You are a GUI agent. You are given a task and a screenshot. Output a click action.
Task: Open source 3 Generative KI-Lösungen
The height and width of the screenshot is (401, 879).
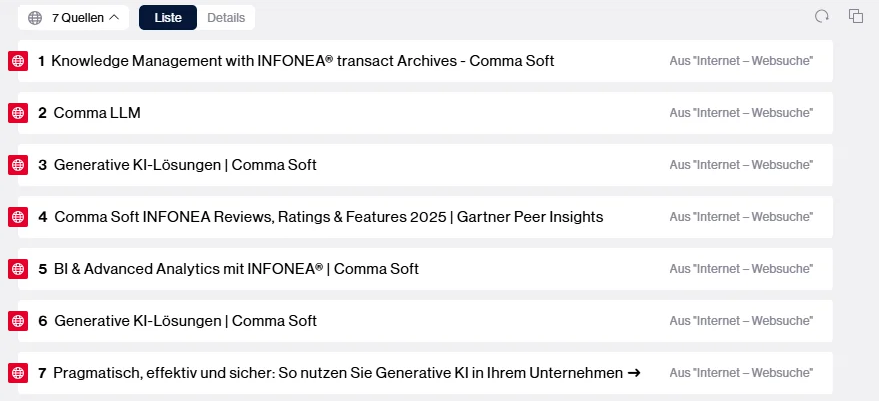[185, 165]
